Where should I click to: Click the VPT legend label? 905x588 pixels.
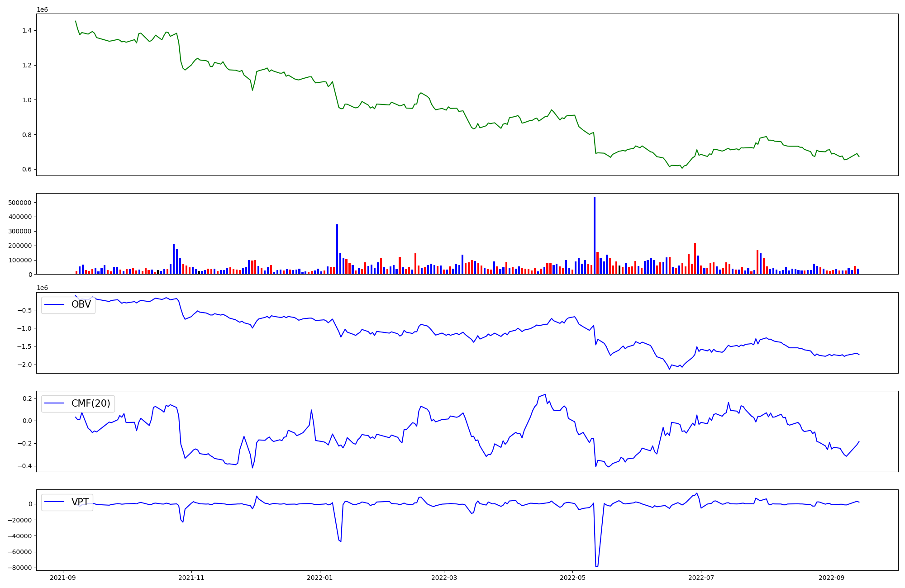click(x=80, y=502)
